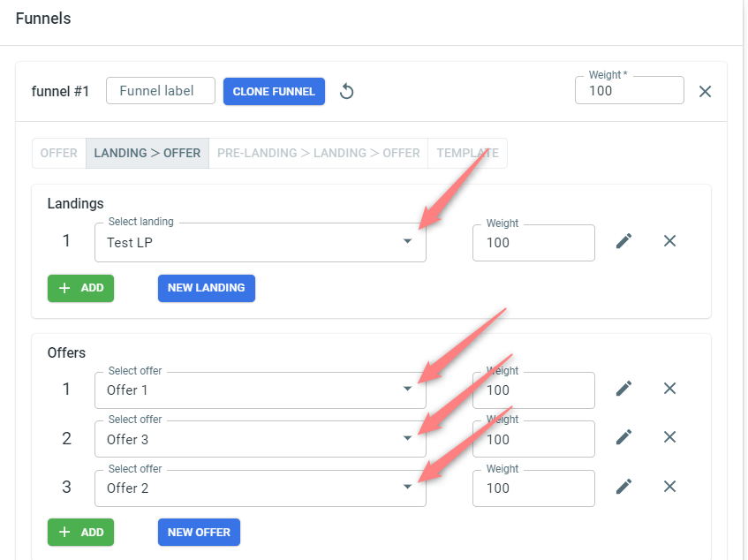Click the CLONE FUNNEL button

[274, 92]
